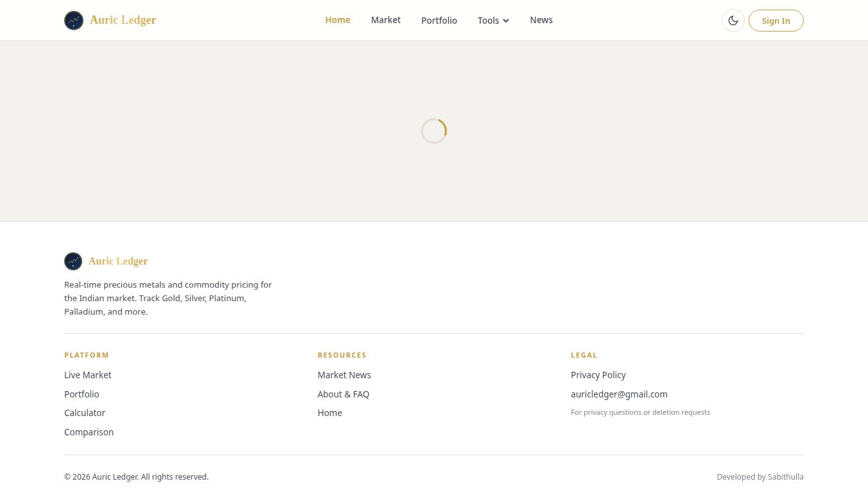This screenshot has height=488, width=868.
Task: Open the Market nav item
Action: 386,20
